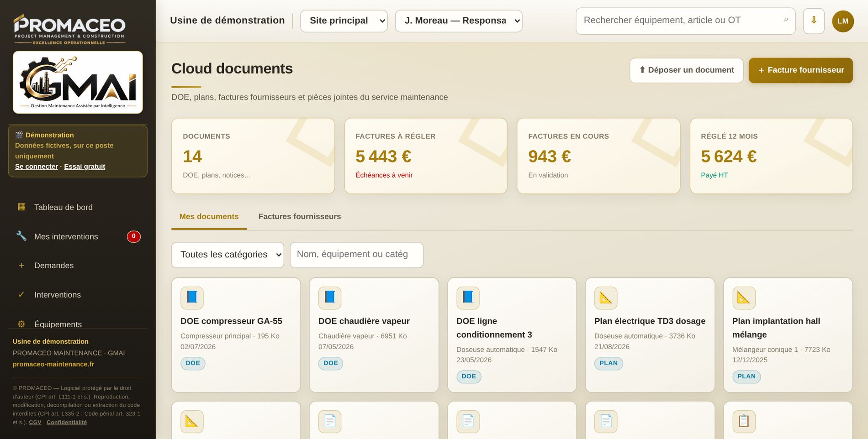
Task: Open the Confidentialité link
Action: (x=67, y=423)
